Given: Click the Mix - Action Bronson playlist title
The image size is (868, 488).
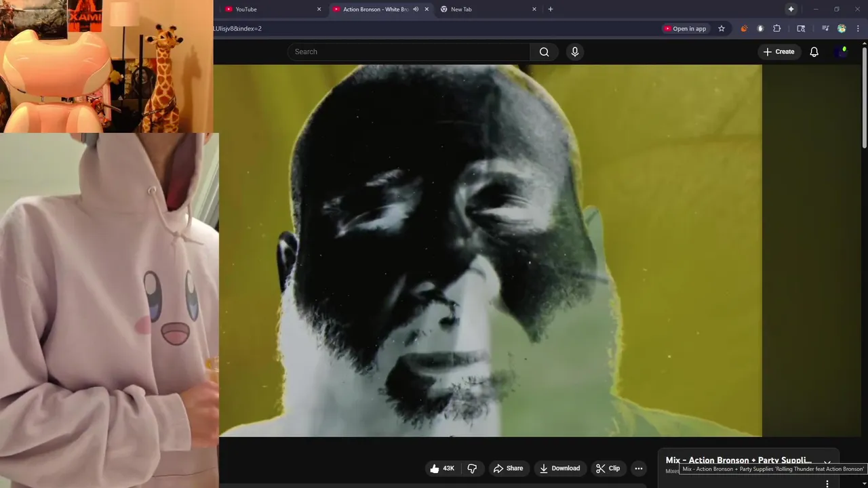Looking at the screenshot, I should (x=738, y=460).
